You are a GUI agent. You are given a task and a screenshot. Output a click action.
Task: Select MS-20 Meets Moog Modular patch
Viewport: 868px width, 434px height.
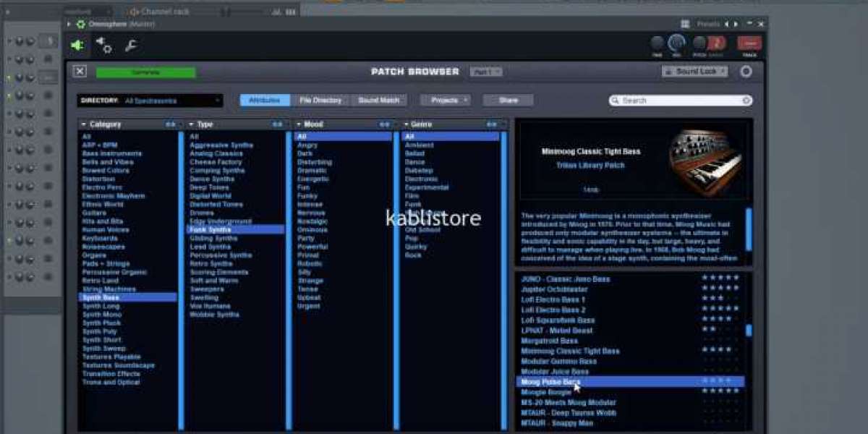[569, 402]
